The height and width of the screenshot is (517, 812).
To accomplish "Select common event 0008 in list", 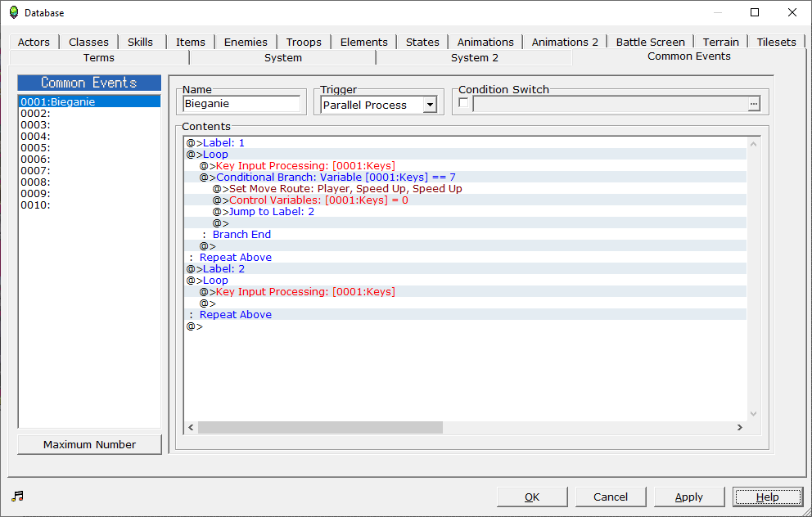I will (x=89, y=182).
